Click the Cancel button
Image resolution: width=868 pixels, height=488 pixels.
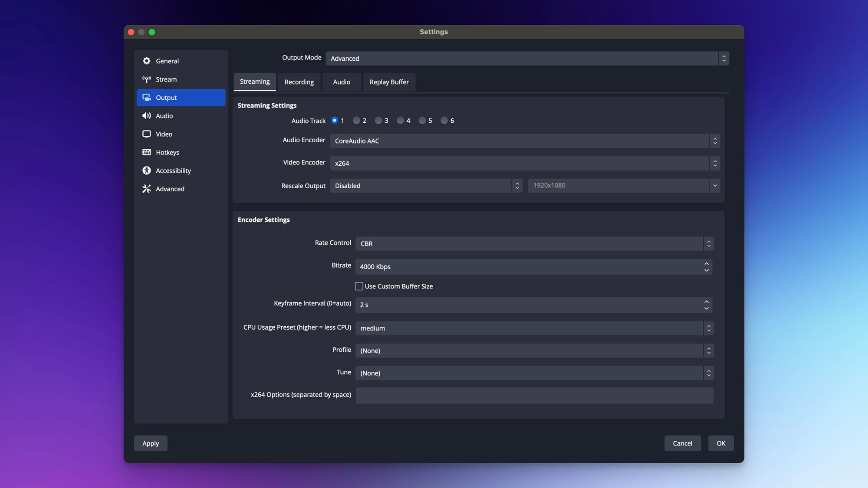(x=682, y=443)
